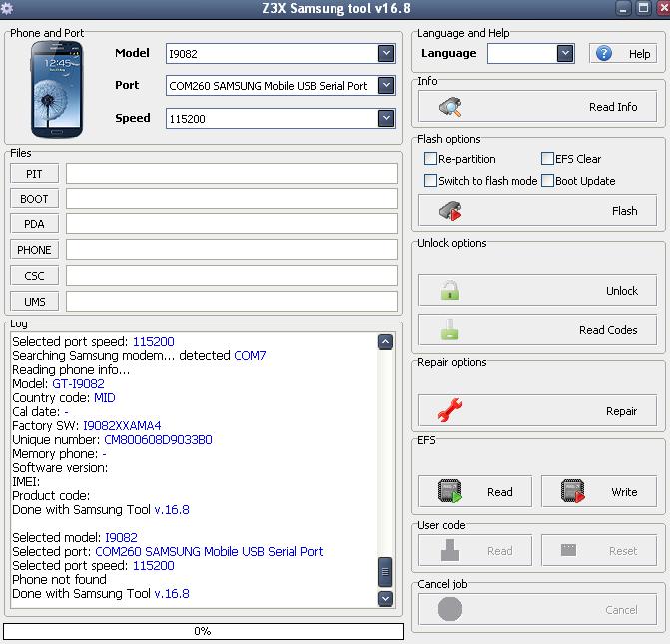This screenshot has width=670, height=644.
Task: Click the gray Cancel job circle icon
Action: (x=450, y=609)
